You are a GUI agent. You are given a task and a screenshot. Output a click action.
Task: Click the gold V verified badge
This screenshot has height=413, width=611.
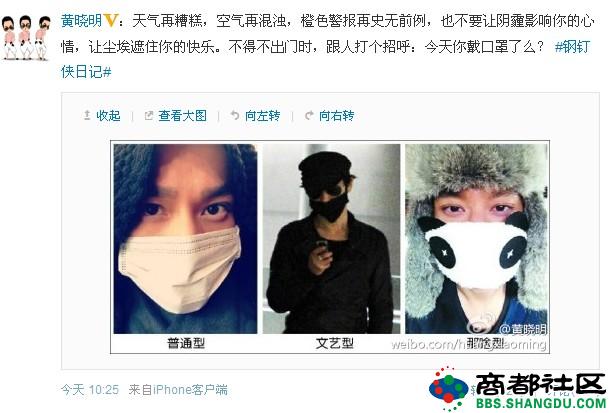pyautogui.click(x=110, y=21)
